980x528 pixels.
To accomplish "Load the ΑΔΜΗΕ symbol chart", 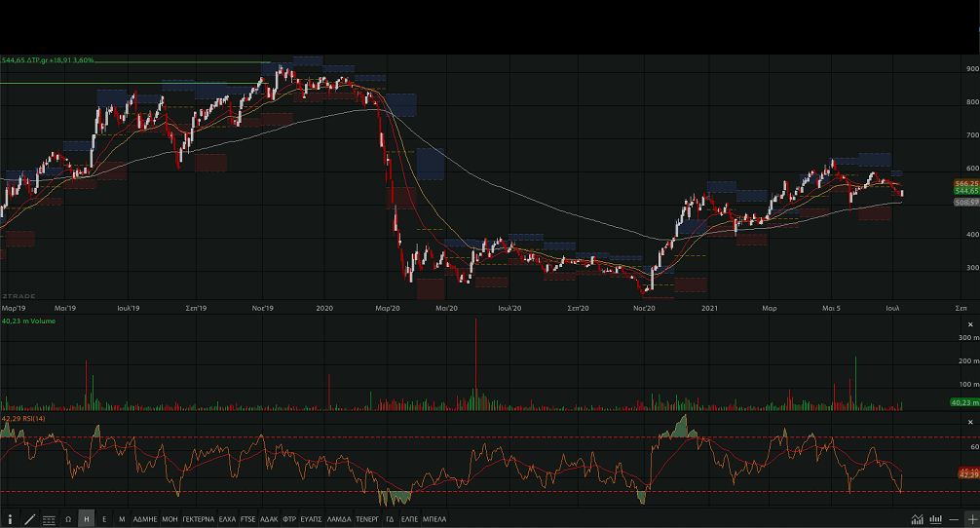I will pyautogui.click(x=144, y=519).
